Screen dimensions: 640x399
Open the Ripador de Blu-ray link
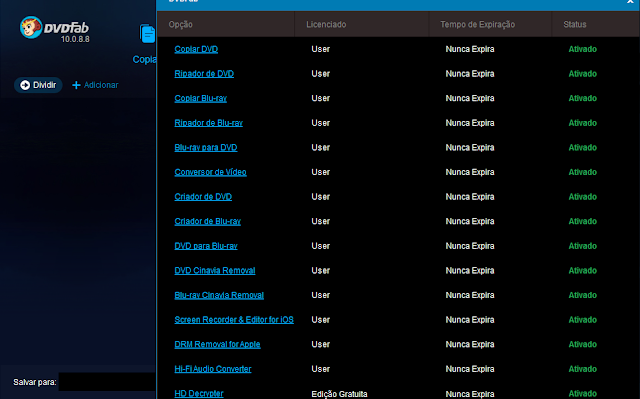tap(209, 123)
